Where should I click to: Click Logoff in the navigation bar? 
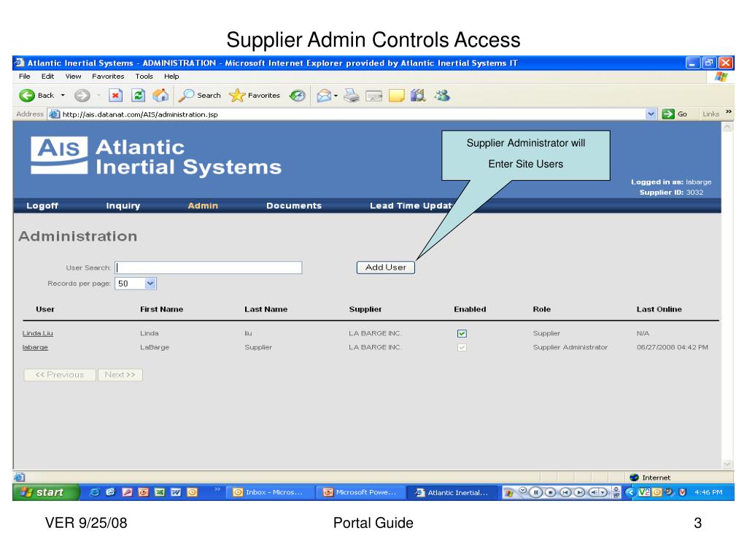42,206
